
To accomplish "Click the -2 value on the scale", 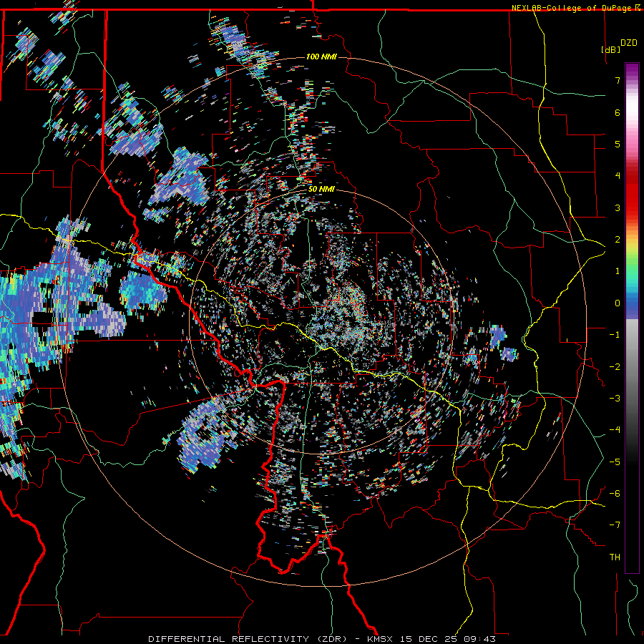I will (615, 366).
